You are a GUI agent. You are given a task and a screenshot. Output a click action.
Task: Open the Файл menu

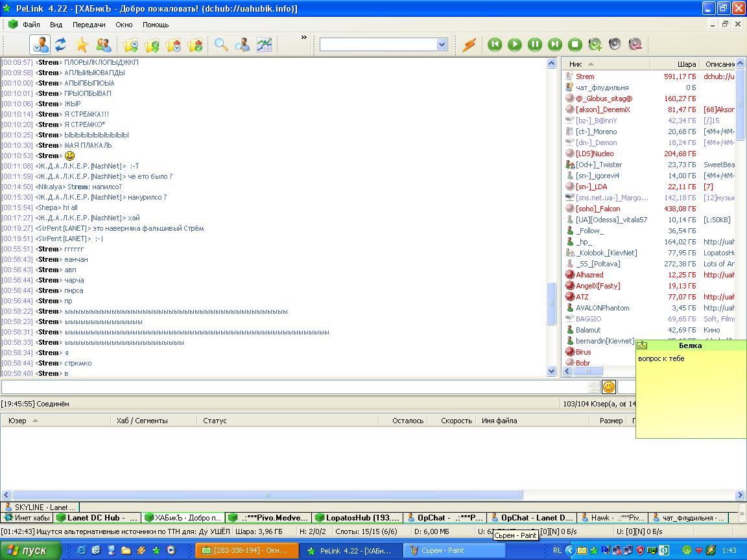click(x=31, y=25)
